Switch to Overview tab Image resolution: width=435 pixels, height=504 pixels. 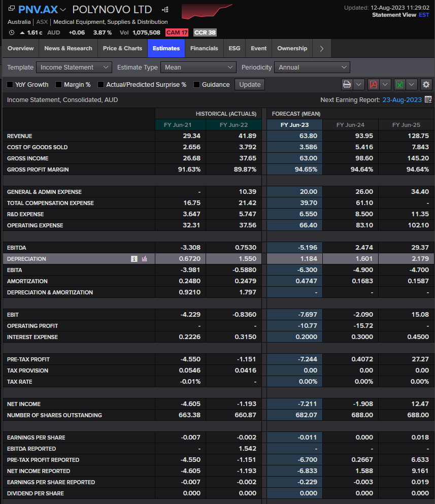coord(21,49)
